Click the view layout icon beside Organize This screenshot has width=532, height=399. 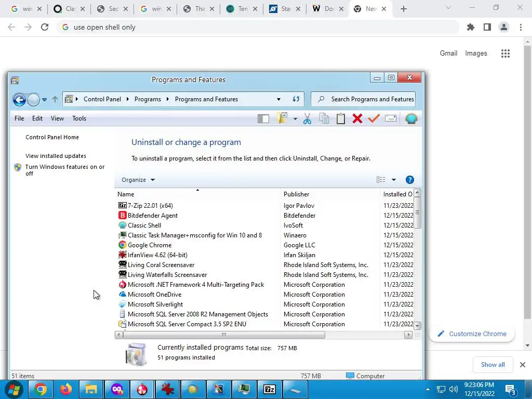point(381,179)
